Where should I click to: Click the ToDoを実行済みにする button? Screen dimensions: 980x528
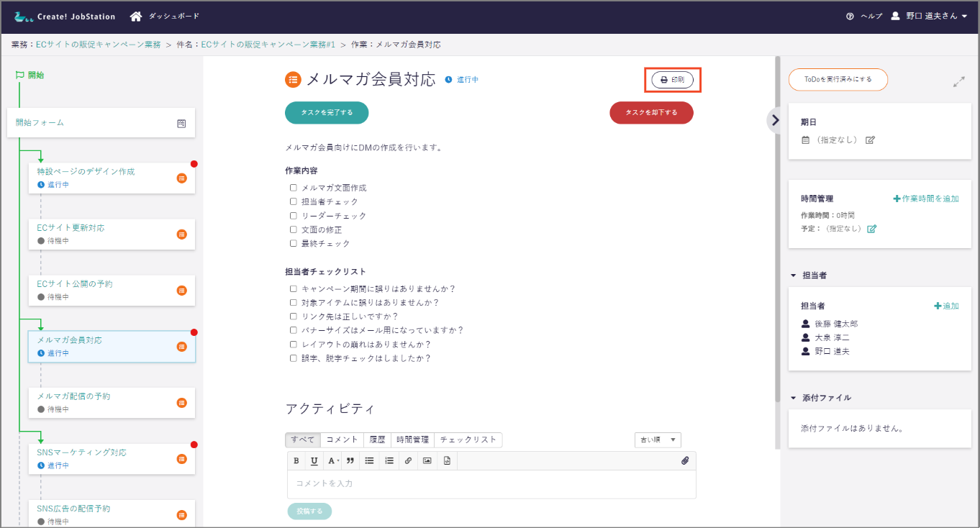coord(838,80)
